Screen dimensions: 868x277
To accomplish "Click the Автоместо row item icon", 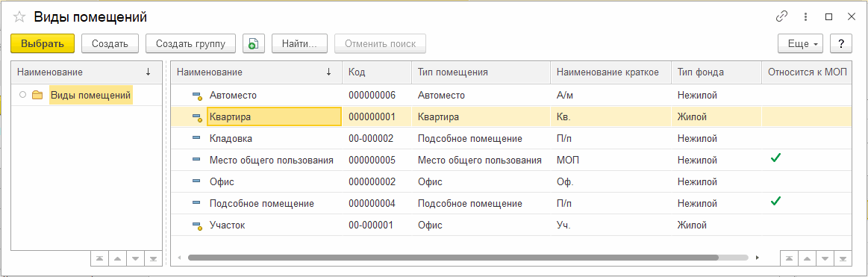I will tap(196, 96).
